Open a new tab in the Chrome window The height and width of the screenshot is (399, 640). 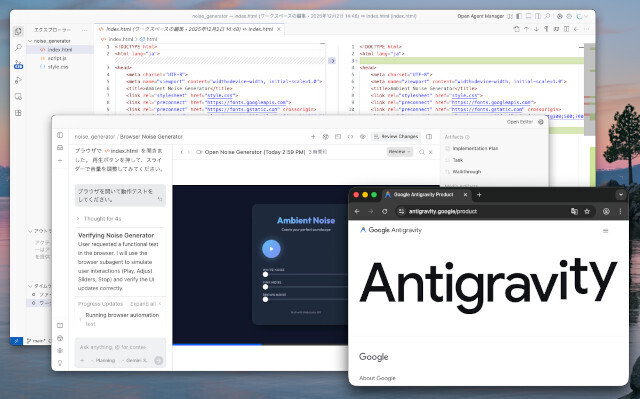(x=479, y=195)
